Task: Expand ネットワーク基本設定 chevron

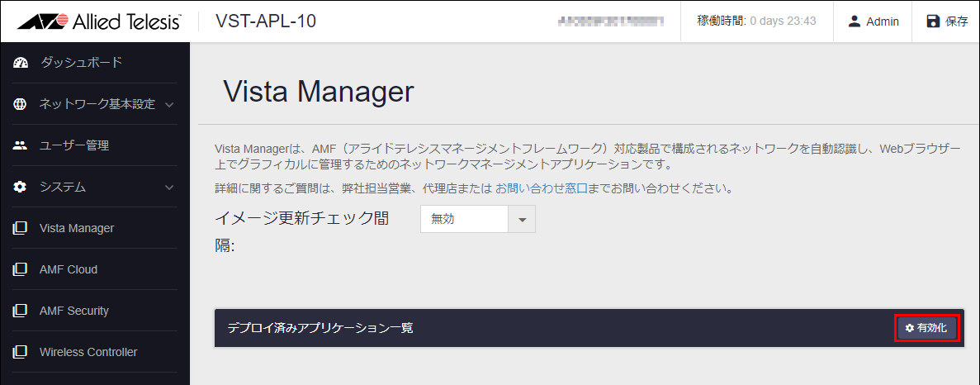Action: pyautogui.click(x=169, y=104)
